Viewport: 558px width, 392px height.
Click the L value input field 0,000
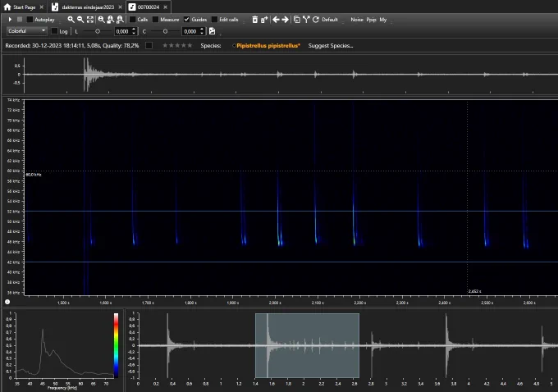tap(123, 31)
